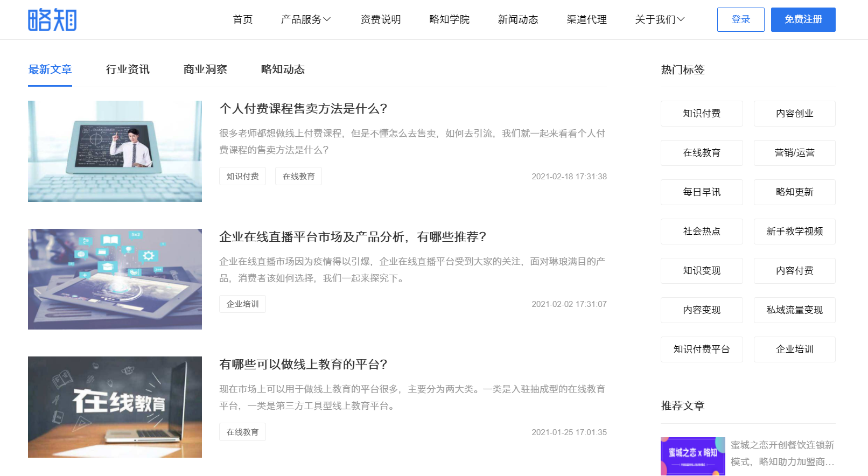Image resolution: width=868 pixels, height=476 pixels.
Task: Click the 登录 button
Action: [740, 19]
